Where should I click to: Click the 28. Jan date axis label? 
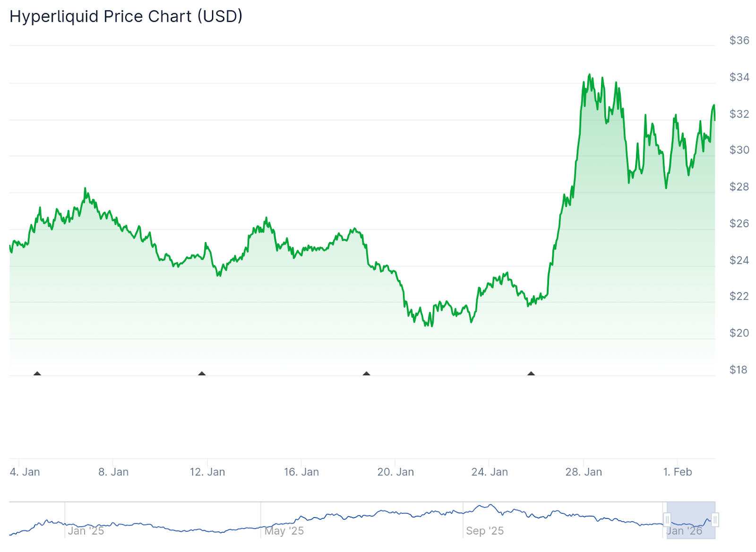click(x=584, y=472)
